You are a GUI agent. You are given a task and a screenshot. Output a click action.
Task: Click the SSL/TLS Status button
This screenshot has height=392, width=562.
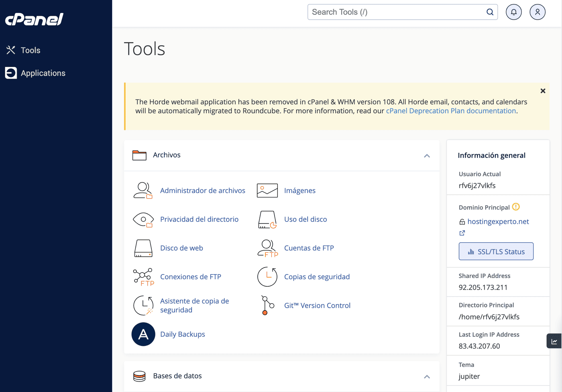(496, 252)
